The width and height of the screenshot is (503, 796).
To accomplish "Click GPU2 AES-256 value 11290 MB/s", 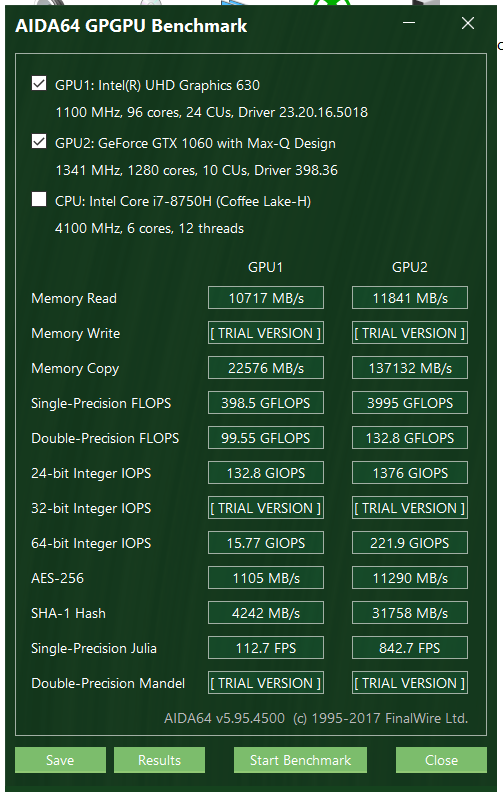I will pyautogui.click(x=410, y=578).
